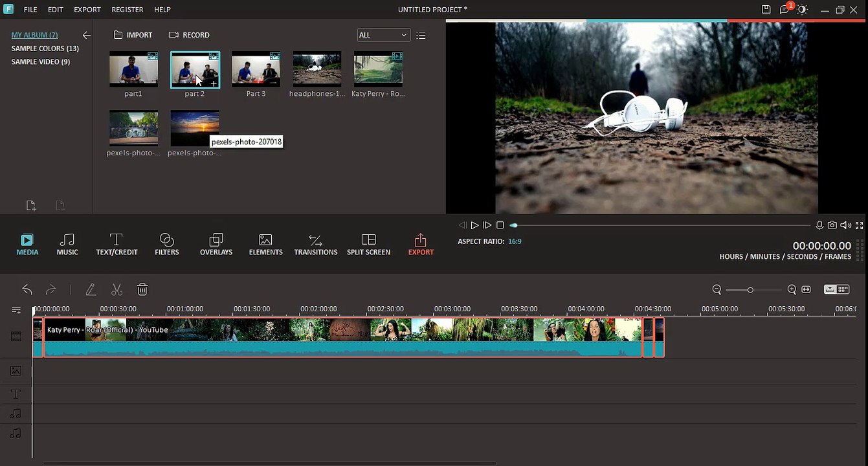This screenshot has width=868, height=466.
Task: Select the Katy Perry media thumbnail
Action: click(x=378, y=70)
